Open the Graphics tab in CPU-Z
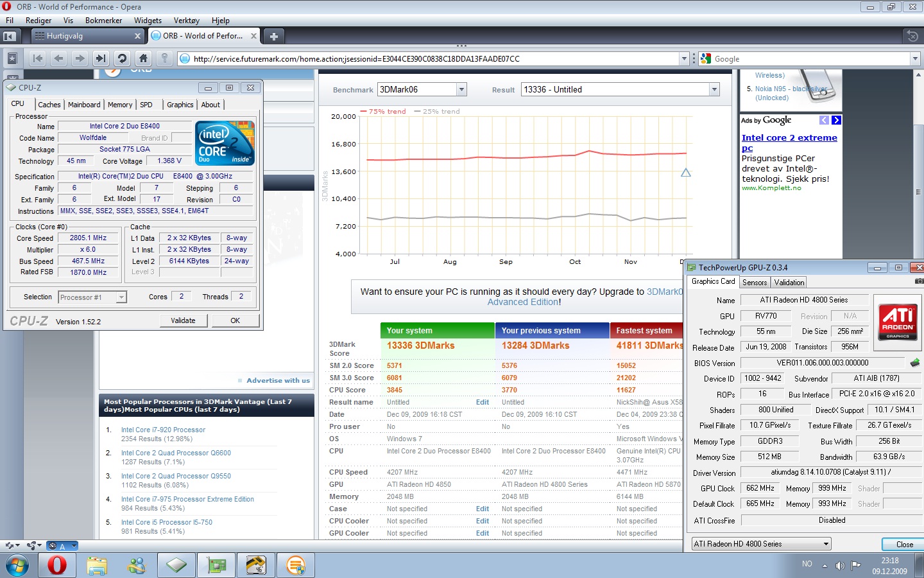The width and height of the screenshot is (924, 578). point(180,105)
